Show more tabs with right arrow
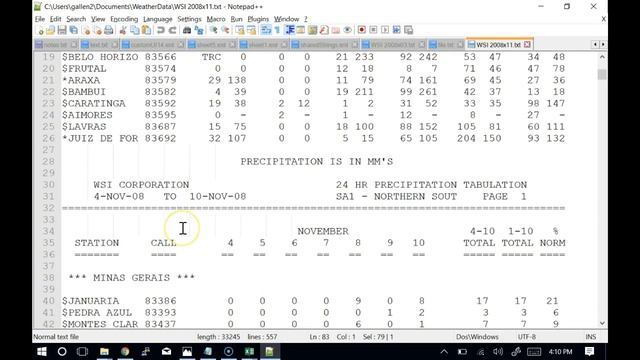 tap(603, 44)
